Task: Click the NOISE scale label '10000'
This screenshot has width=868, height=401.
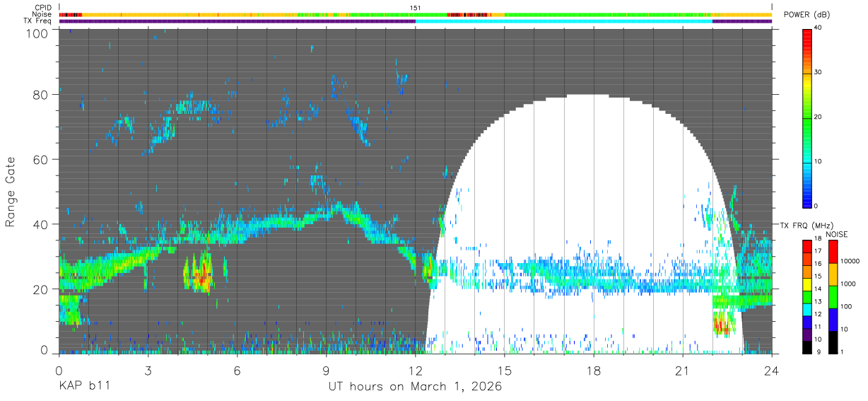Action: [850, 262]
